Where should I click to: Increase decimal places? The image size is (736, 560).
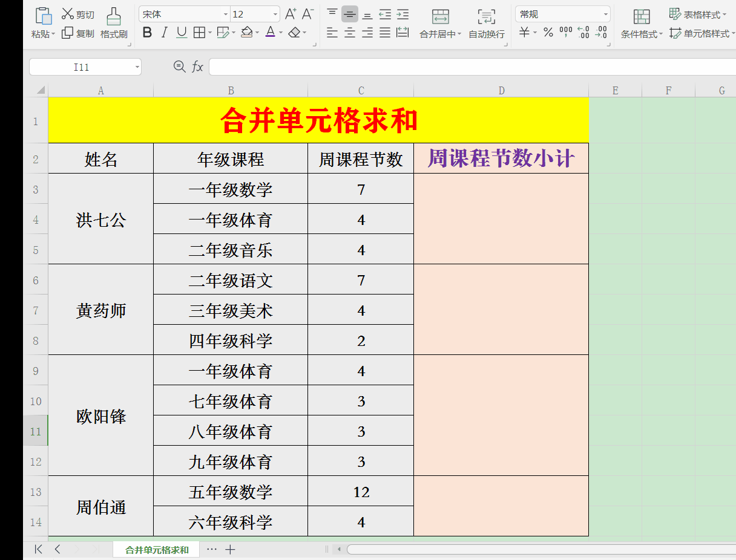pos(583,33)
